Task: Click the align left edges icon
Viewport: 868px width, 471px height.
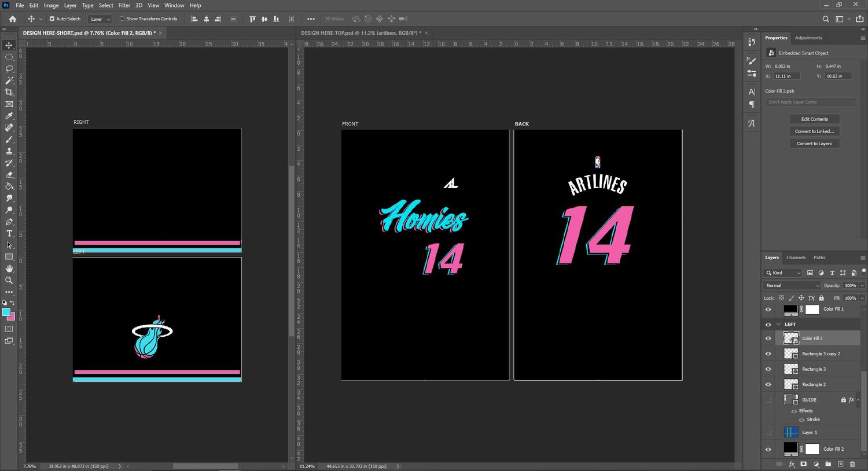Action: [194, 19]
